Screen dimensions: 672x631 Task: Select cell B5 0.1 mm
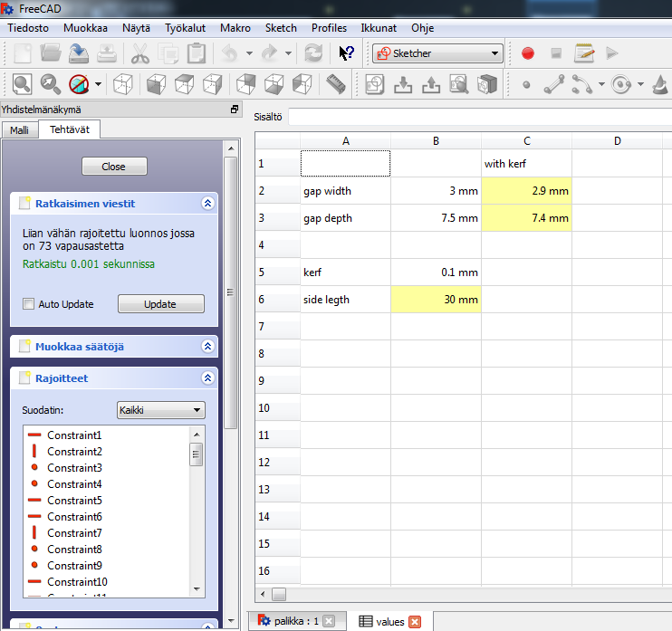coord(436,272)
